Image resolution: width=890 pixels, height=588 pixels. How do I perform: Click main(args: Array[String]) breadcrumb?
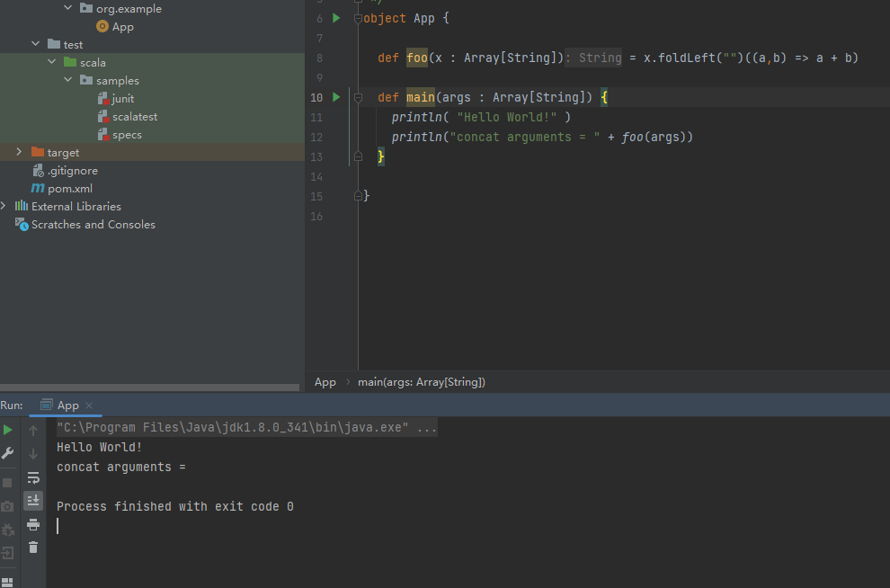tap(421, 382)
